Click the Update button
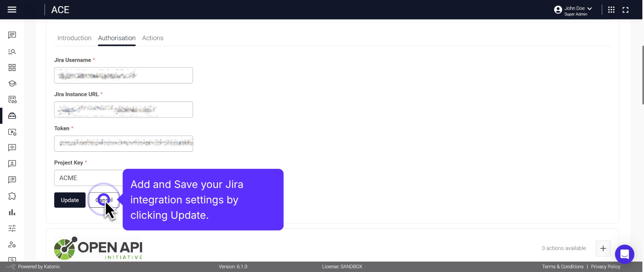The image size is (644, 272). (70, 200)
